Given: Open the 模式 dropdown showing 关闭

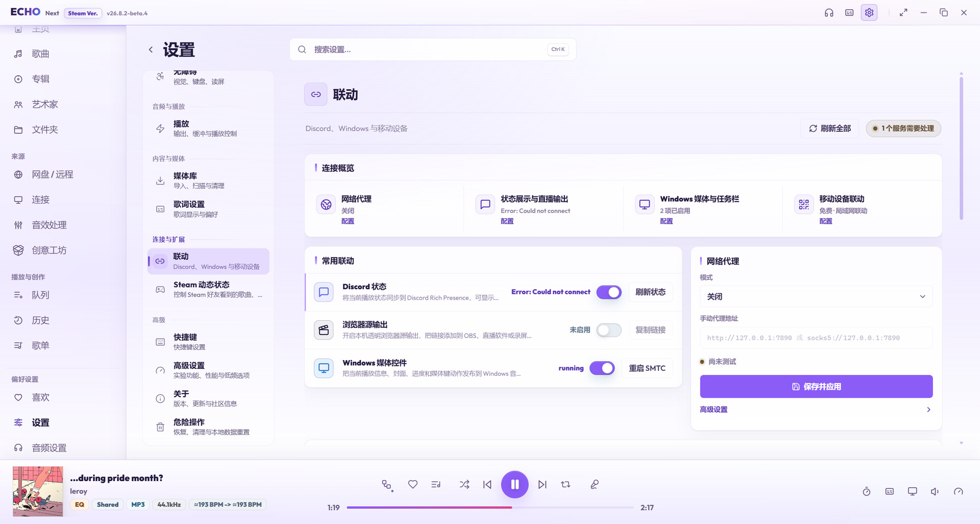Looking at the screenshot, I should click(x=816, y=296).
